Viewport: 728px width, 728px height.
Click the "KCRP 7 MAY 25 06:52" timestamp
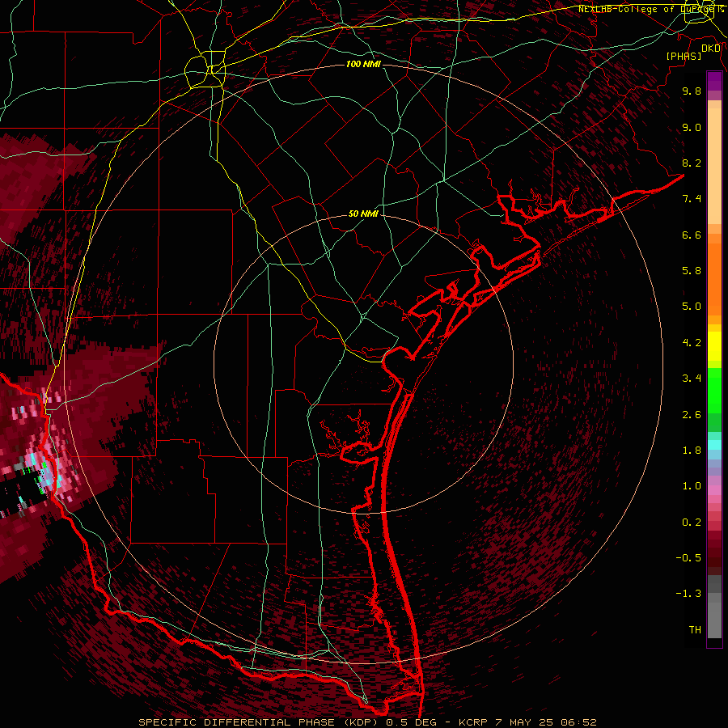click(x=527, y=722)
